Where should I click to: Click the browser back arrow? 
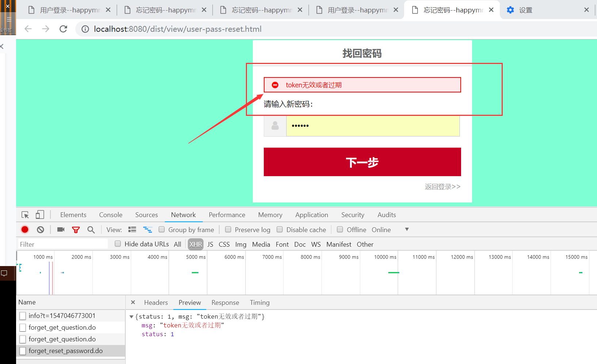28,29
